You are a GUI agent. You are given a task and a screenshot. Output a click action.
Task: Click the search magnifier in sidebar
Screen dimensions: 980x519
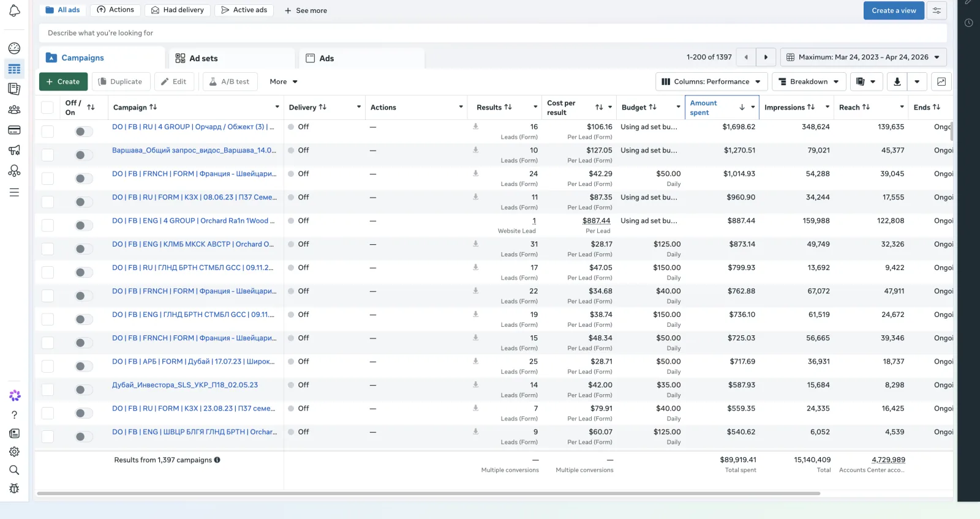(14, 470)
